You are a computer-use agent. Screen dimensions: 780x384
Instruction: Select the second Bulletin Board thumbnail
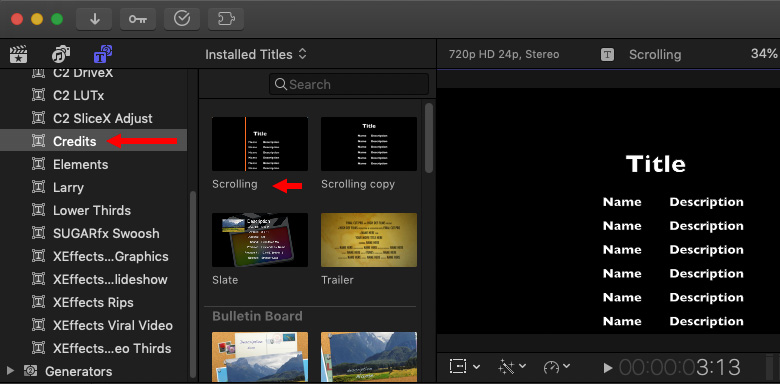click(369, 357)
